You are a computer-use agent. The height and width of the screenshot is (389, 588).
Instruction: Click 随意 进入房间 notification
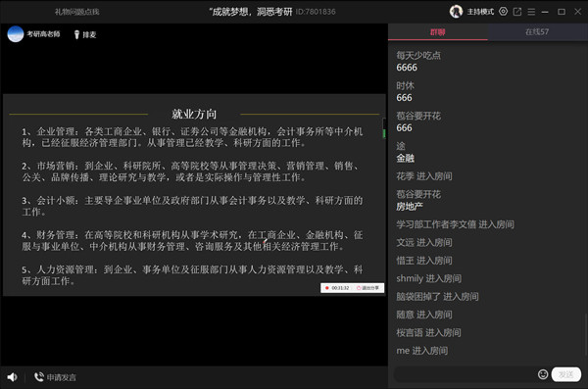424,315
